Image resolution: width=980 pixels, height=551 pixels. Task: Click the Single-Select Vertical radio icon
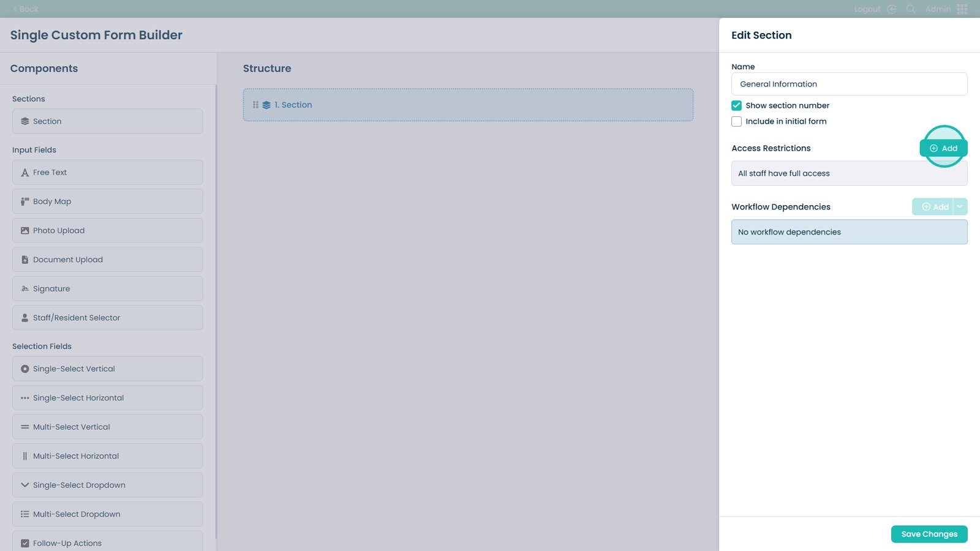[25, 369]
